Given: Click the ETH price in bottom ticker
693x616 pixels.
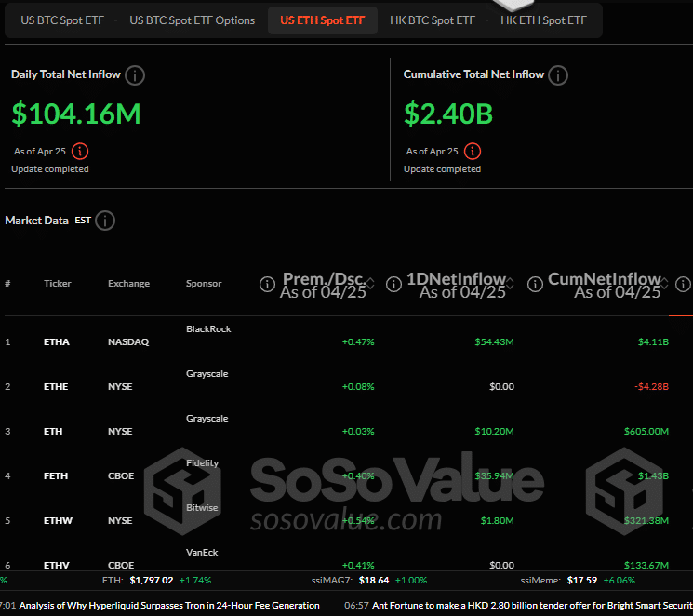Looking at the screenshot, I should [x=151, y=580].
